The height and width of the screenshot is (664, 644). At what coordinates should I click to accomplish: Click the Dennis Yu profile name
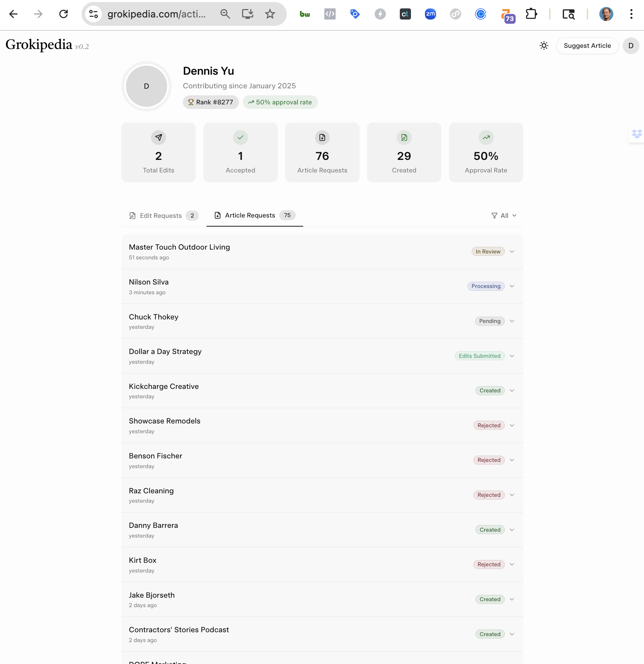[209, 71]
